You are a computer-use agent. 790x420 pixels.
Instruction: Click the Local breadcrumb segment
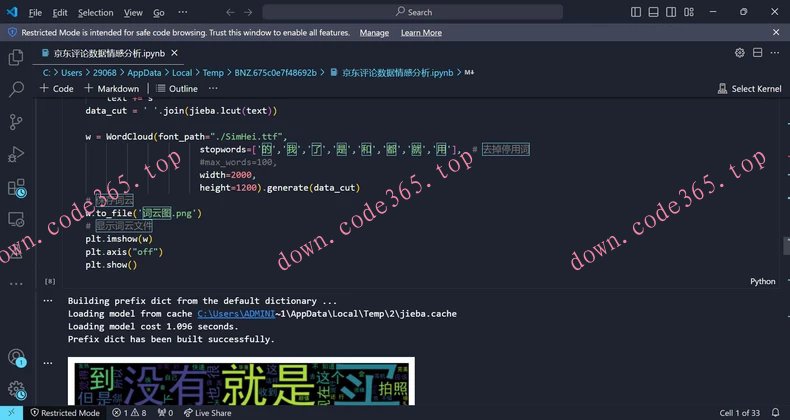pos(182,73)
